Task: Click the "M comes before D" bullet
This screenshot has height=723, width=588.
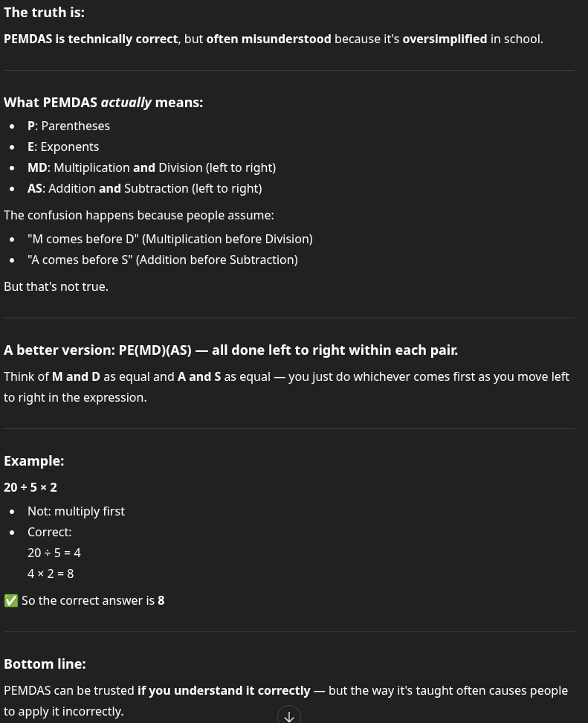Action: 169,240
